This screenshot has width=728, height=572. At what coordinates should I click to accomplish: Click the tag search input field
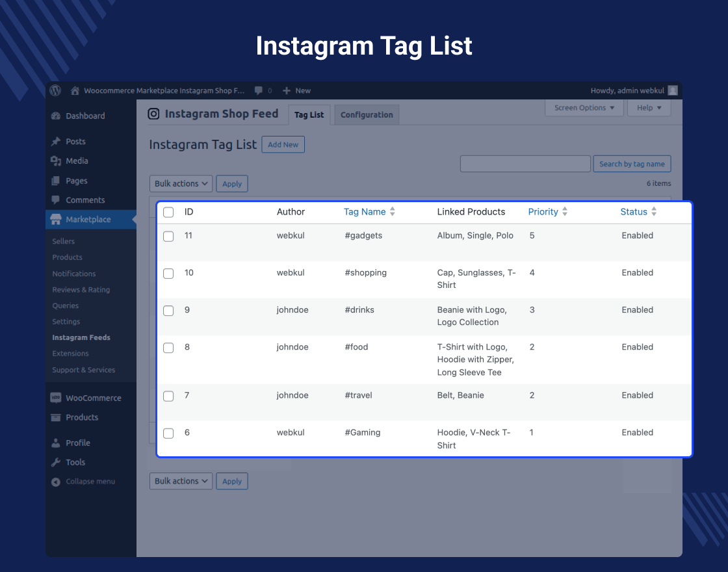[x=525, y=164]
